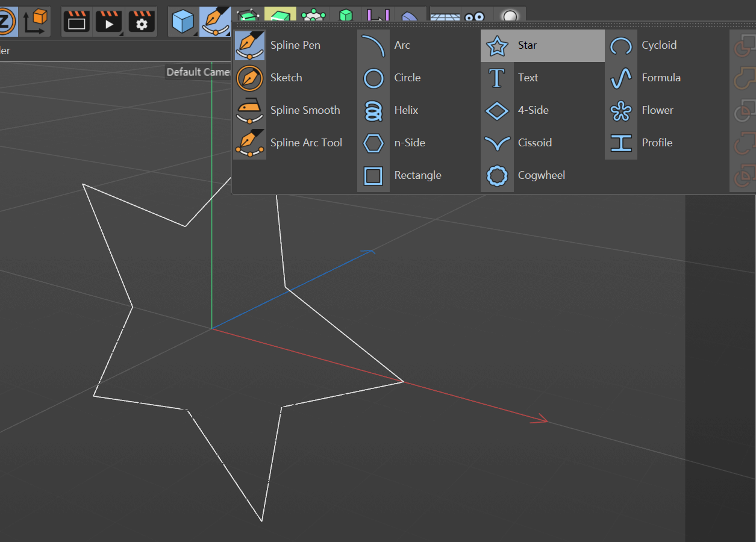This screenshot has height=542, width=756.
Task: Activate the Spline Arc Tool
Action: tap(295, 143)
